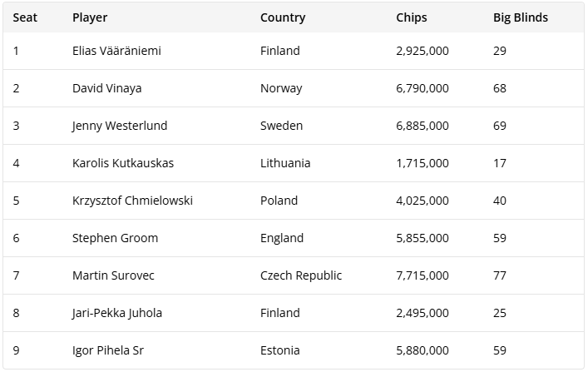Select player name David Vinaya

point(107,88)
